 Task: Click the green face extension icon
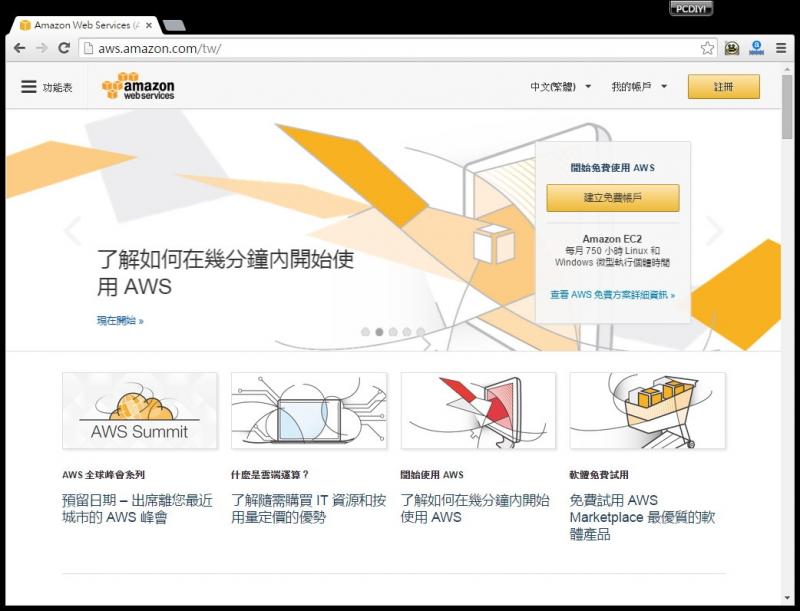click(x=732, y=48)
